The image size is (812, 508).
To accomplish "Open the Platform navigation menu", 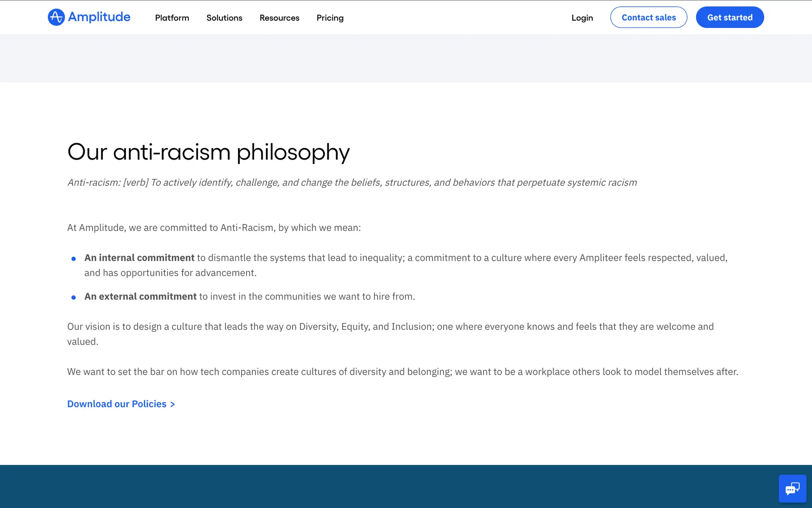I will [172, 18].
